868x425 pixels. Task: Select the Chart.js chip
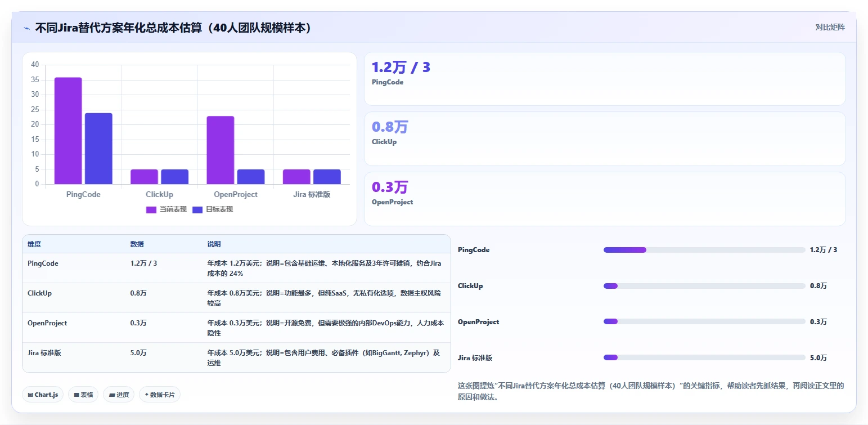coord(43,395)
